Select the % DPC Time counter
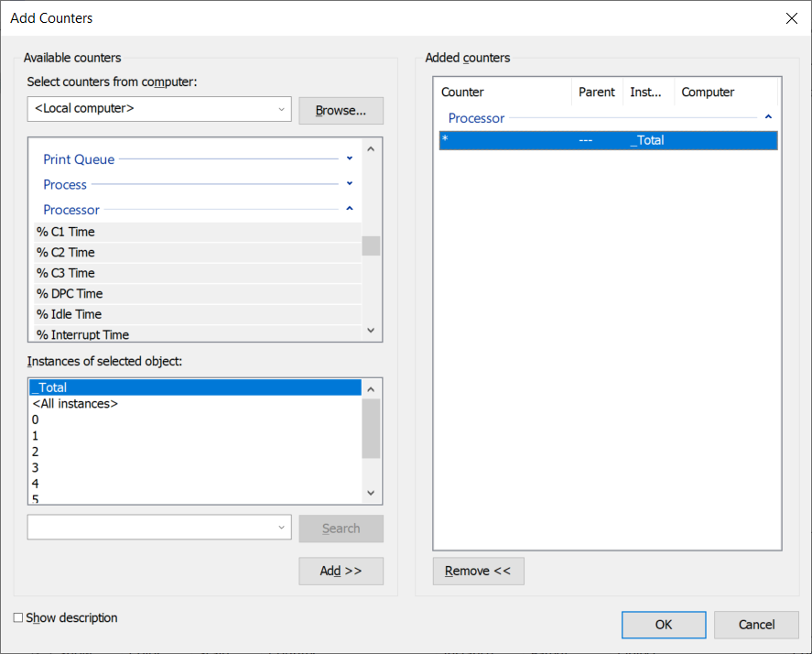 (198, 294)
